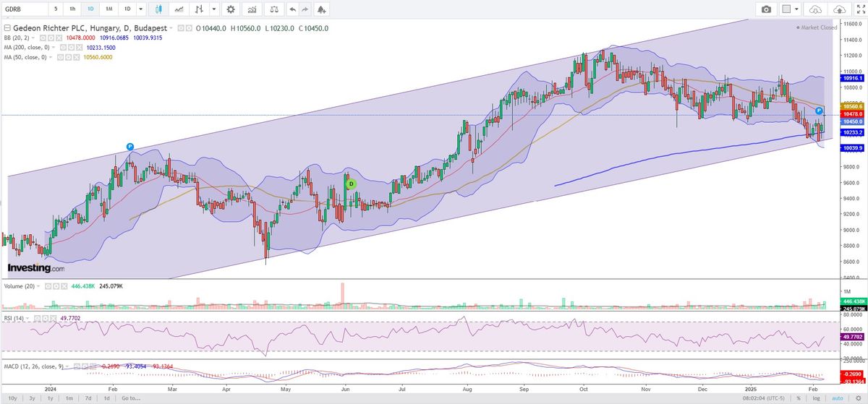The image size is (868, 404).
Task: Select the bar chart style icon
Action: click(197, 9)
